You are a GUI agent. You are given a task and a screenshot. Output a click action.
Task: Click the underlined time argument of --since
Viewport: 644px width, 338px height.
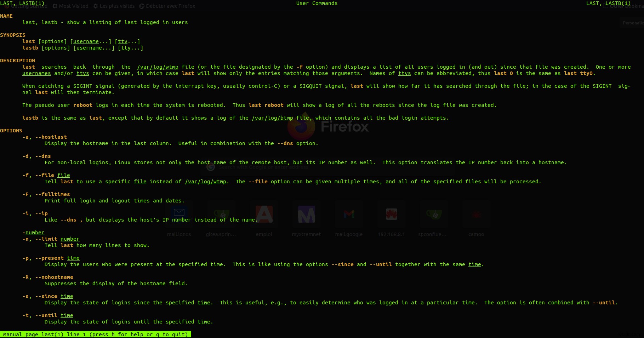(x=67, y=296)
